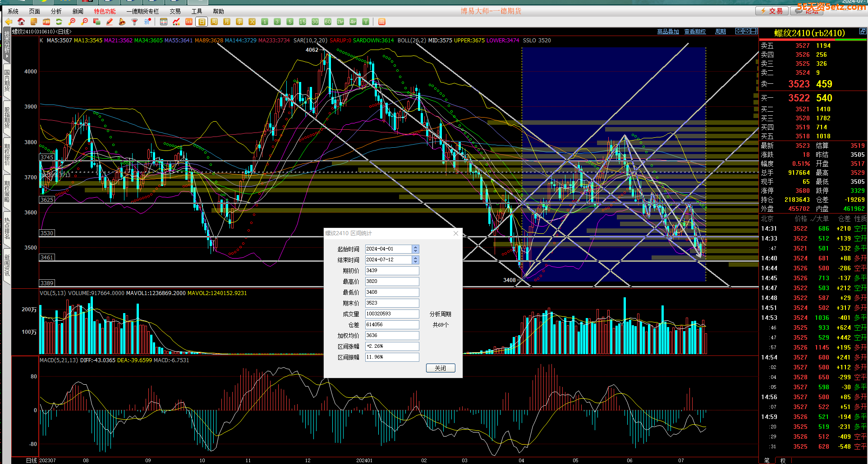Click the left arrow chart navigation icon
868x464 pixels.
coord(739,31)
